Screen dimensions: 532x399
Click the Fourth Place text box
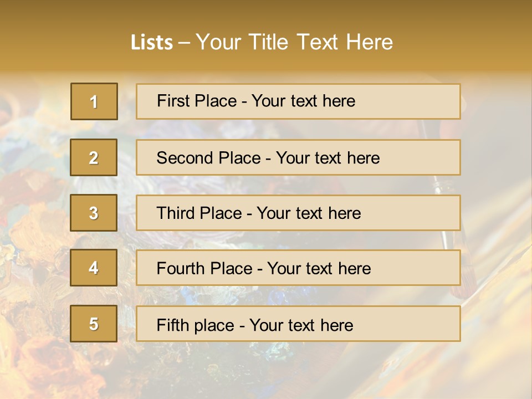[x=298, y=268]
